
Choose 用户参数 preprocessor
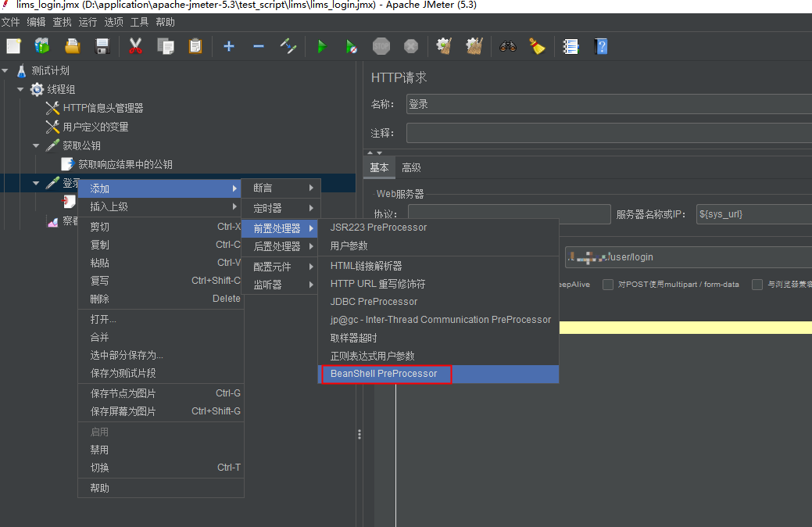click(x=438, y=246)
